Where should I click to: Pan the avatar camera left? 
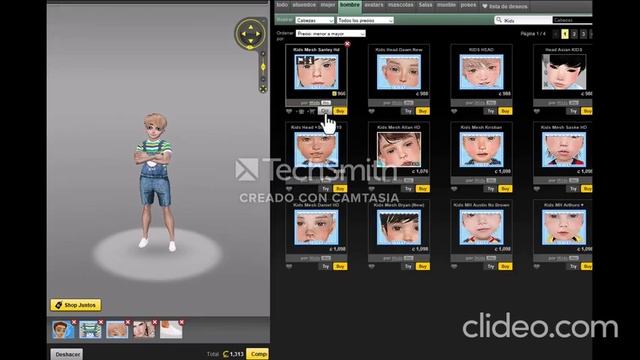pos(244,34)
